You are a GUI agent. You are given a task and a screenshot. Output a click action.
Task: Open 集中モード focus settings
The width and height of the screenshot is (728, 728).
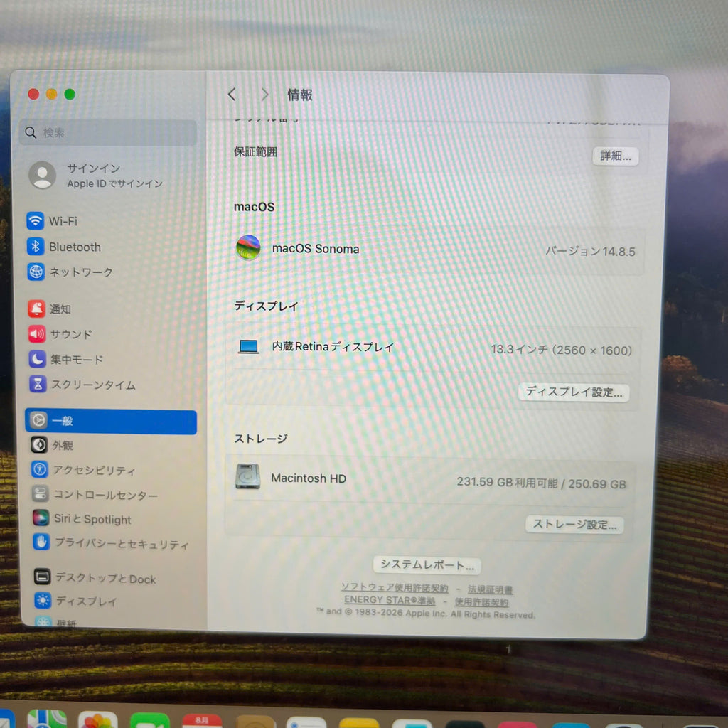point(66,359)
